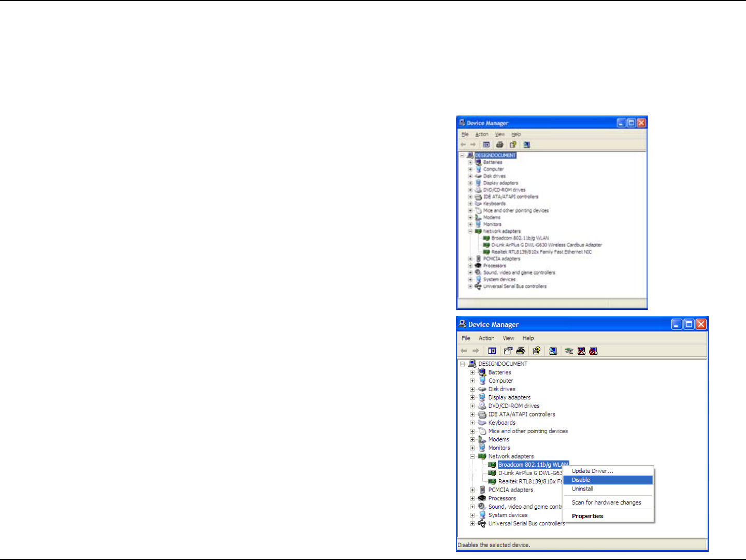Expand Modems node in smaller Device Manager
Image resolution: width=746 pixels, height=560 pixels.
pyautogui.click(x=470, y=218)
